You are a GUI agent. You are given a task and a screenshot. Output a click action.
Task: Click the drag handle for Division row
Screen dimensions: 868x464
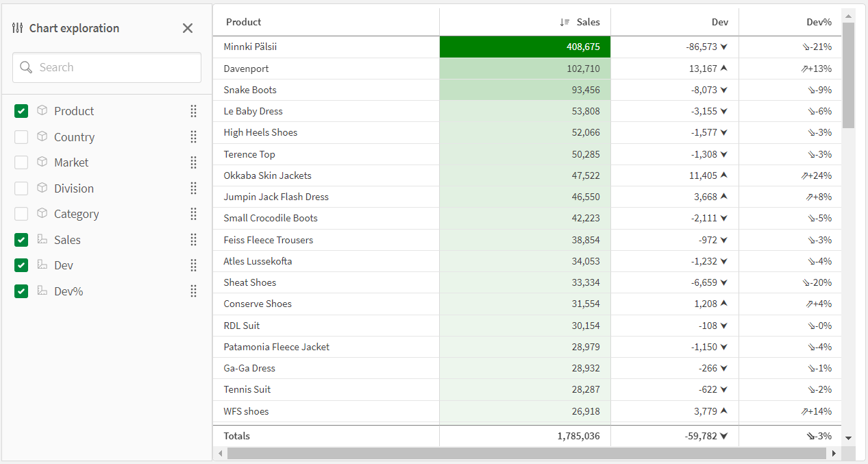pos(193,188)
